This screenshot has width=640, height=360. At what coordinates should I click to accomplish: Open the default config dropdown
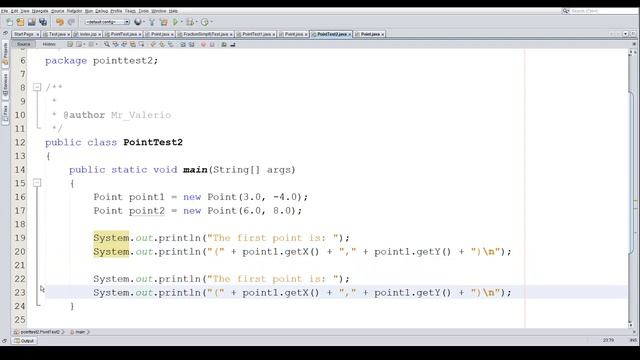point(106,22)
